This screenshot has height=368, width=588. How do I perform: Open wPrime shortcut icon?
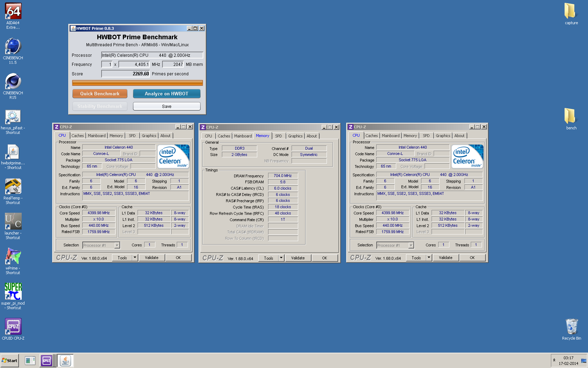coord(13,261)
